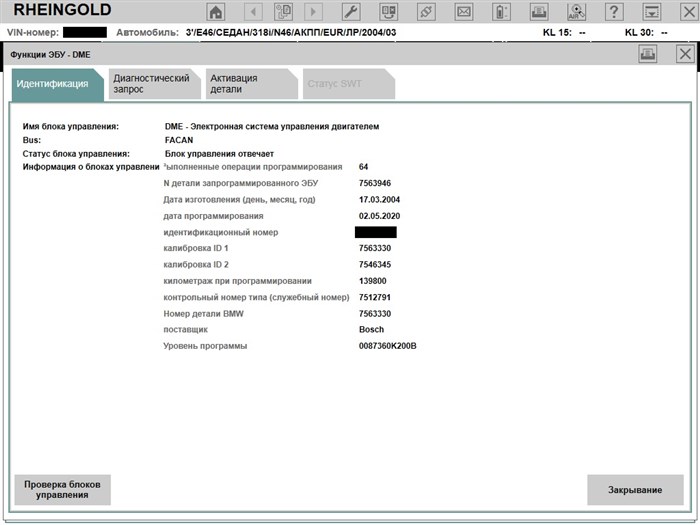Screen dimensions: 700x525
Task: Click manufacture date 17.03.2004
Action: click(379, 200)
